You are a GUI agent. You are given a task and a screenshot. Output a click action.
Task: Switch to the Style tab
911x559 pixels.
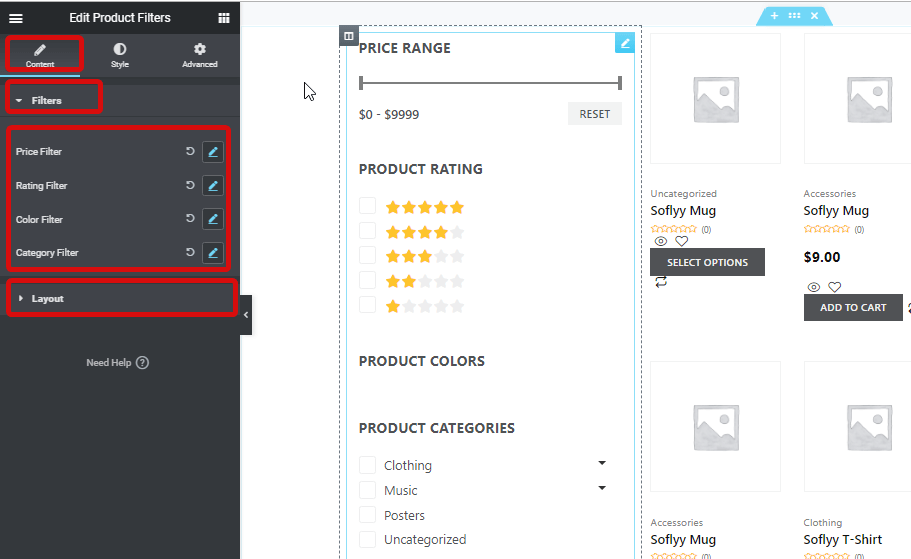(x=120, y=55)
